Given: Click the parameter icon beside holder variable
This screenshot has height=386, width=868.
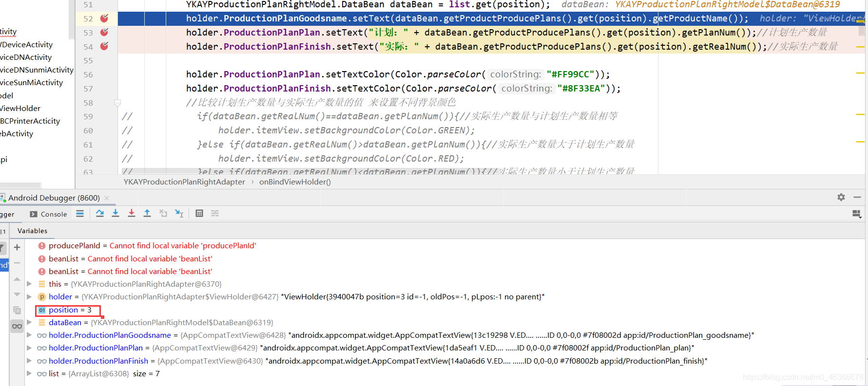Looking at the screenshot, I should (42, 297).
